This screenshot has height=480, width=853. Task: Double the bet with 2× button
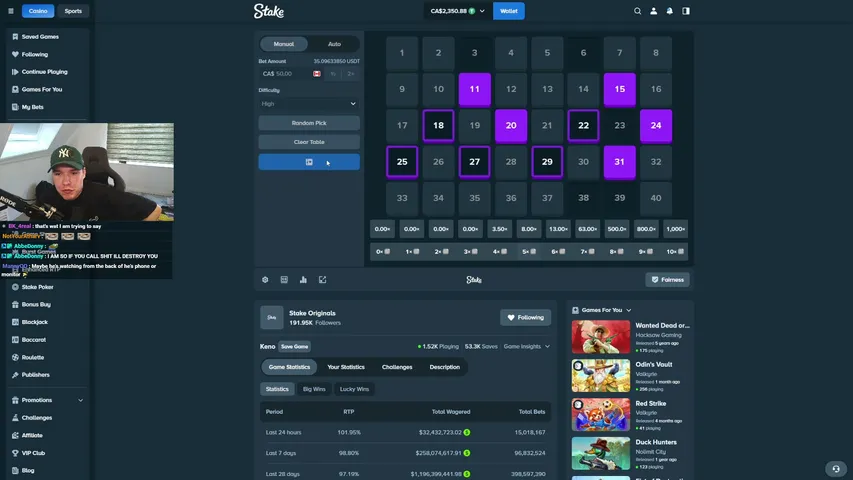click(351, 73)
